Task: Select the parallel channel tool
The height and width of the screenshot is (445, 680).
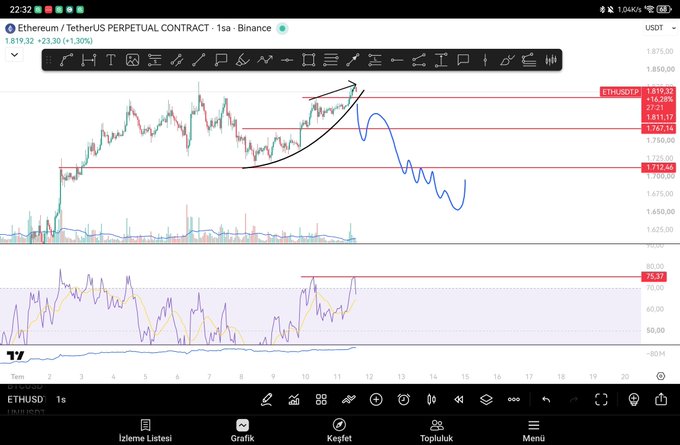Action: coord(177,60)
